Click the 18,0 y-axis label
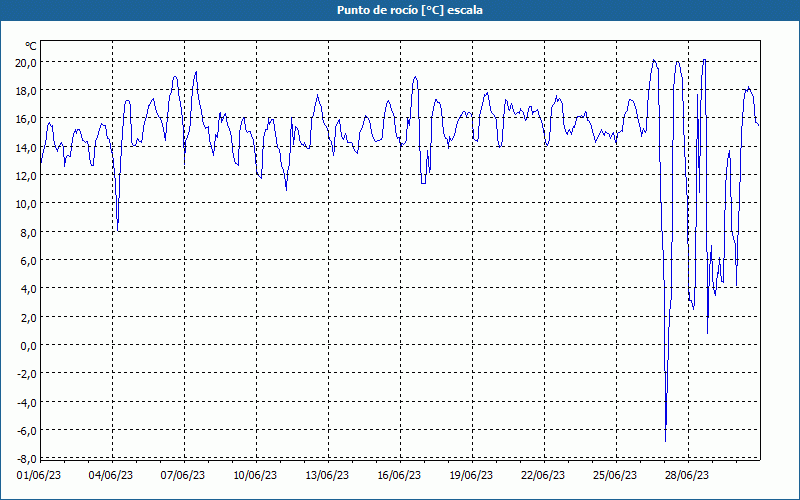Viewport: 800px width, 500px height. (x=27, y=91)
